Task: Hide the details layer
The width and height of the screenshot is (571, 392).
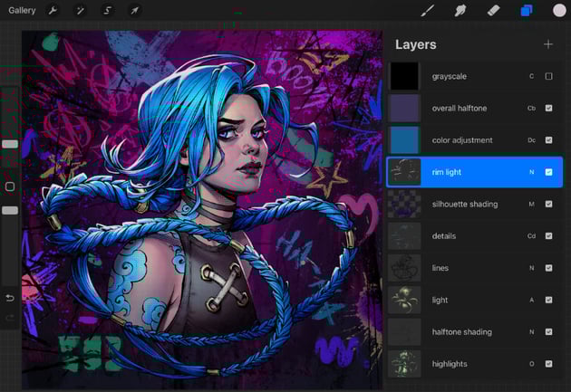Action: [x=548, y=236]
